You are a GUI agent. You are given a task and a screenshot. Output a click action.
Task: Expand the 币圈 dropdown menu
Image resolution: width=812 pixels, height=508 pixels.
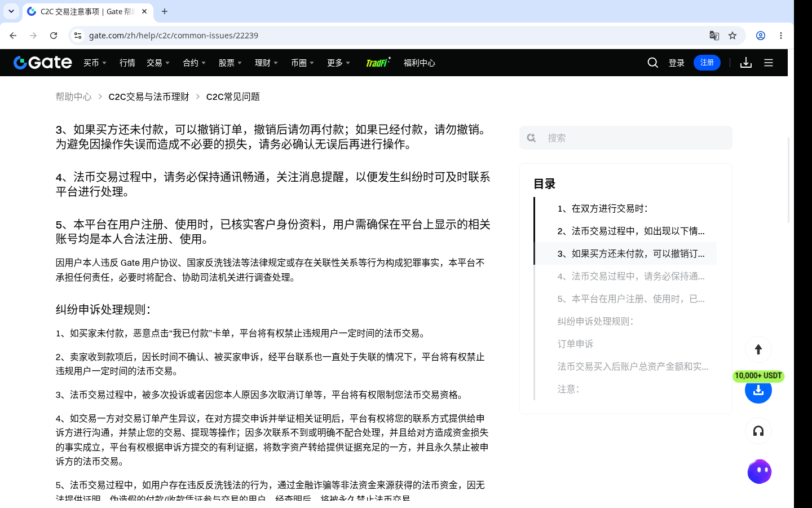click(303, 63)
